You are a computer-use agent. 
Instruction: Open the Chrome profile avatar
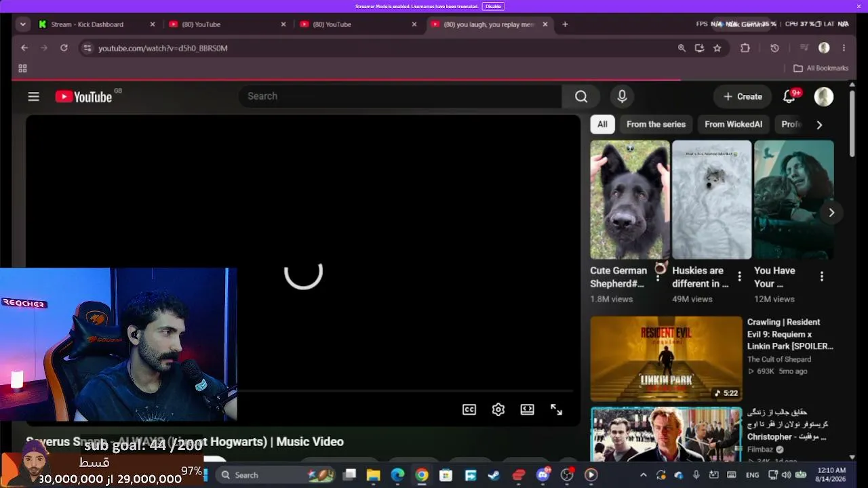[824, 48]
